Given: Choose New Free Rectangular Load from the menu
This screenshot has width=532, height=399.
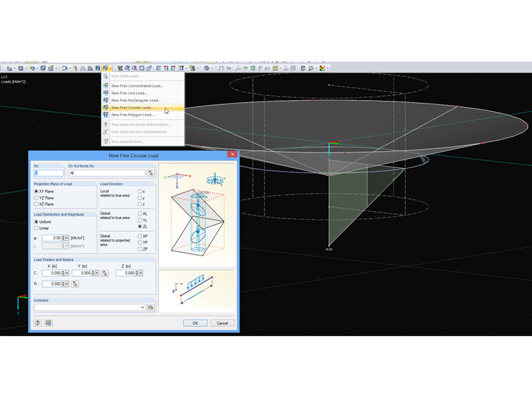Looking at the screenshot, I should pyautogui.click(x=143, y=100).
